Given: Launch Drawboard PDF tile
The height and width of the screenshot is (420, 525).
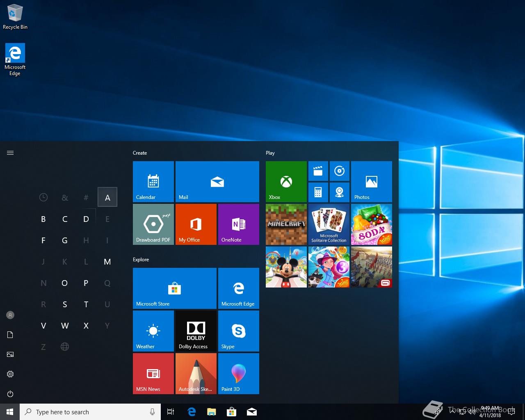Looking at the screenshot, I should coord(153,224).
